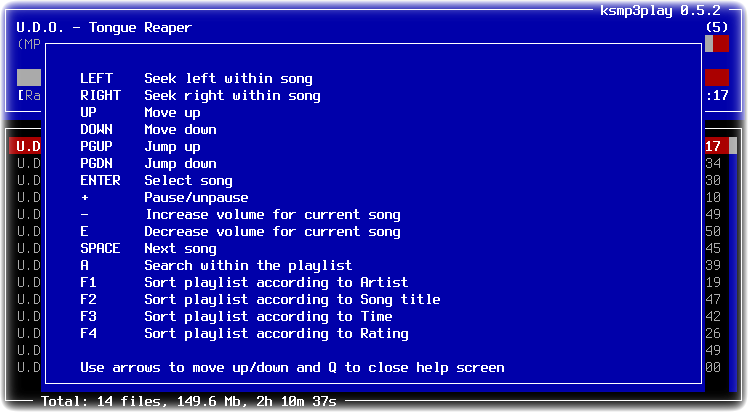Viewport: 748px width, 412px height.
Task: Click the 'F4' key label
Action: 88,333
